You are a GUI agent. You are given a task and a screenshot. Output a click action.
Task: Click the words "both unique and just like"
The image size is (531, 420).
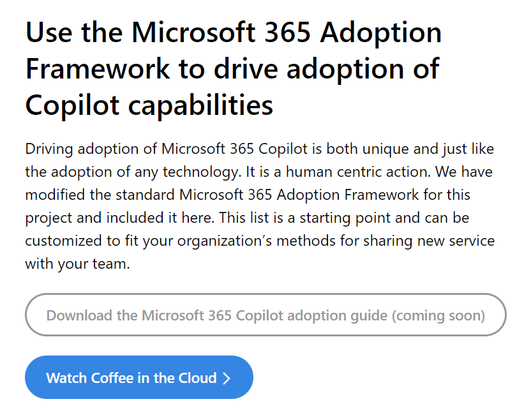410,149
